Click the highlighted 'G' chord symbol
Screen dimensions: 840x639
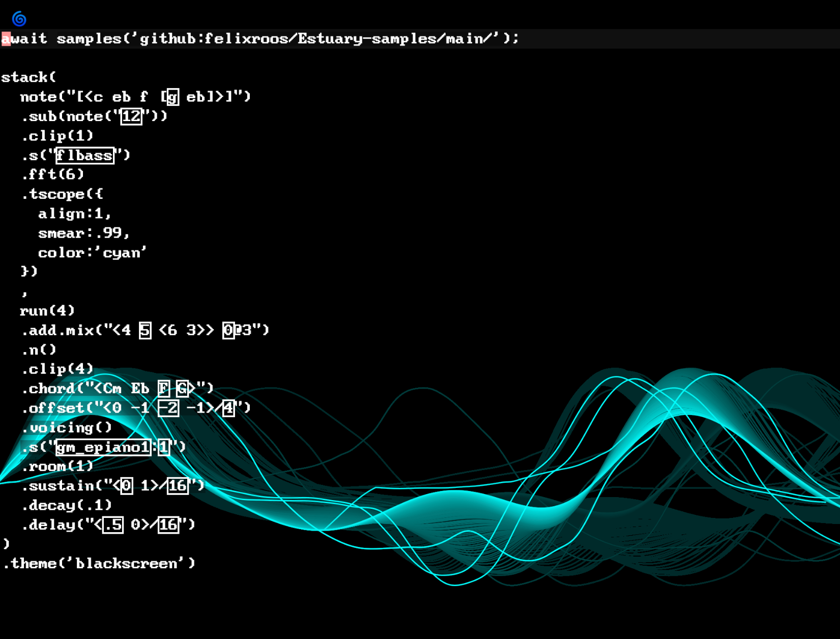pos(182,389)
